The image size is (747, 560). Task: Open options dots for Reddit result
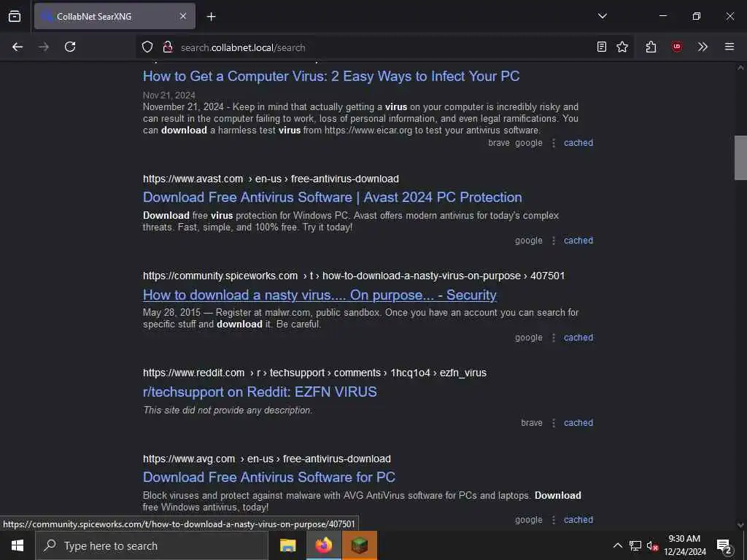coord(553,423)
